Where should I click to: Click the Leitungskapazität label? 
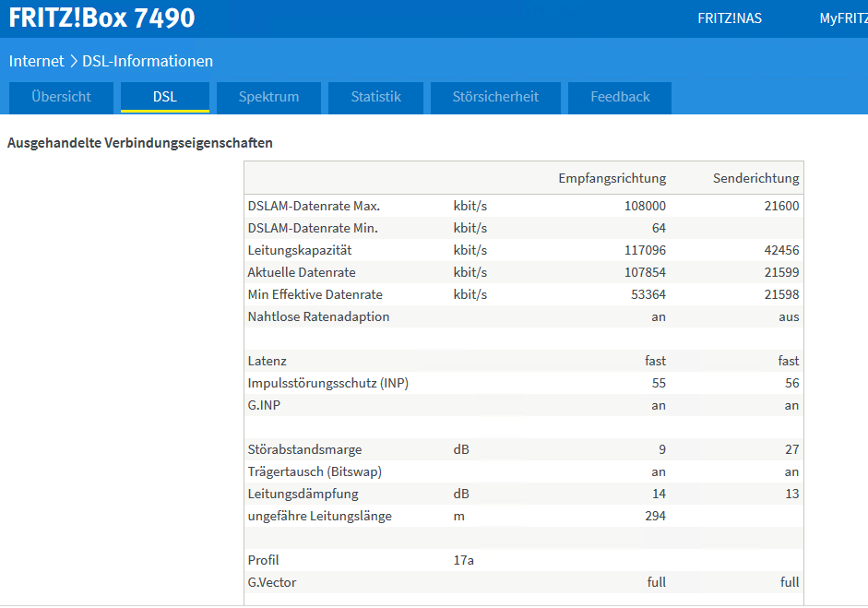pyautogui.click(x=300, y=250)
